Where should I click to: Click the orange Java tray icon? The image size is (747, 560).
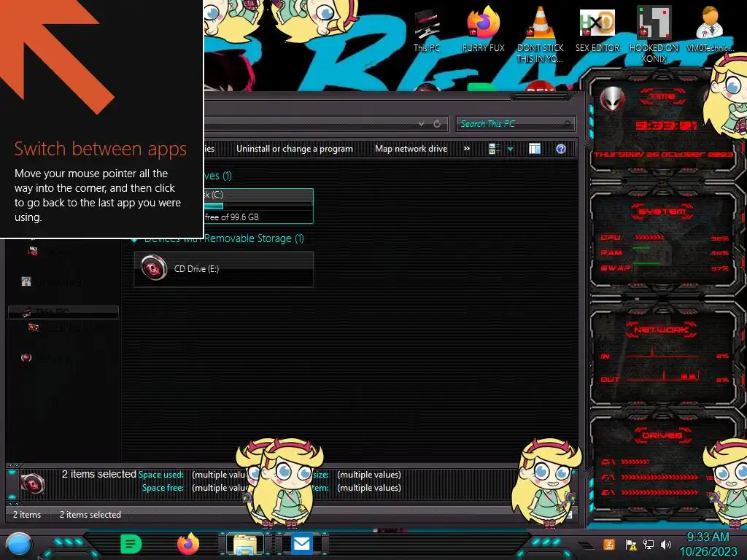pyautogui.click(x=609, y=544)
